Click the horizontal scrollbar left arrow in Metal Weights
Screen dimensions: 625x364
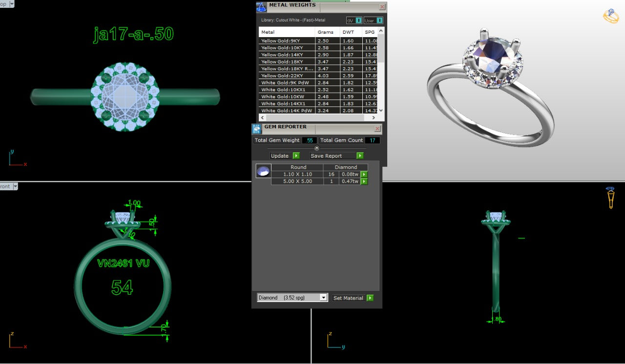pos(262,118)
